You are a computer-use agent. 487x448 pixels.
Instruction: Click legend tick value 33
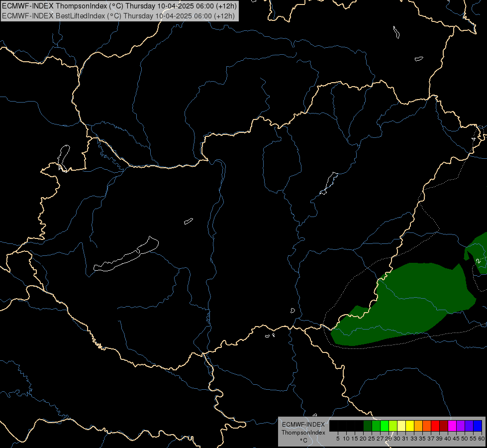tap(414, 439)
